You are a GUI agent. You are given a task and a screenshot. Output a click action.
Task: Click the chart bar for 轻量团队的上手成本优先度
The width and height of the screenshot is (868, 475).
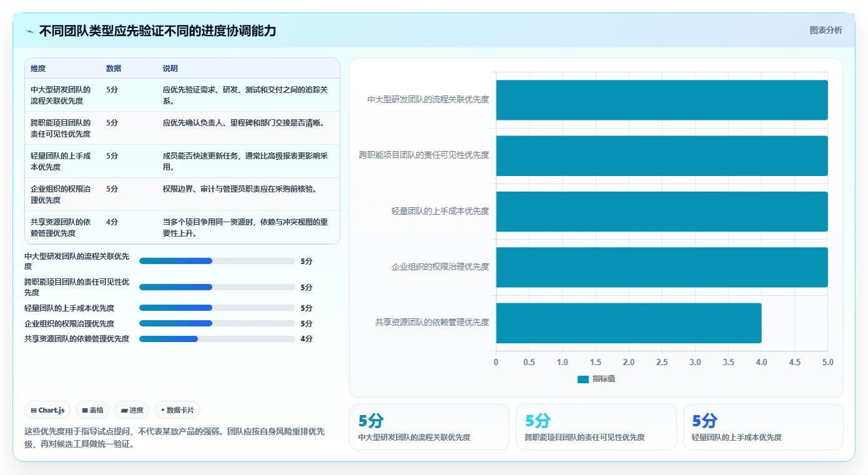(x=662, y=211)
